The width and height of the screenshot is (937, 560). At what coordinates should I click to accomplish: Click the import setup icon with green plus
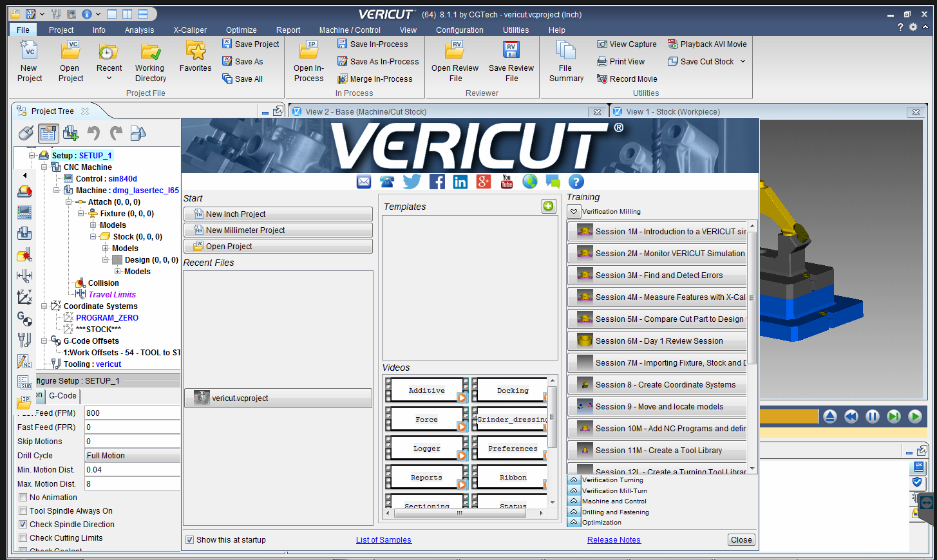(71, 133)
